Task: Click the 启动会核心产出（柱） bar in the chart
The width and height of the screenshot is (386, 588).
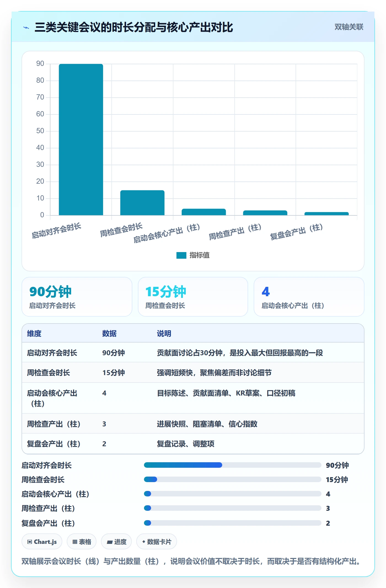Action: (x=204, y=212)
